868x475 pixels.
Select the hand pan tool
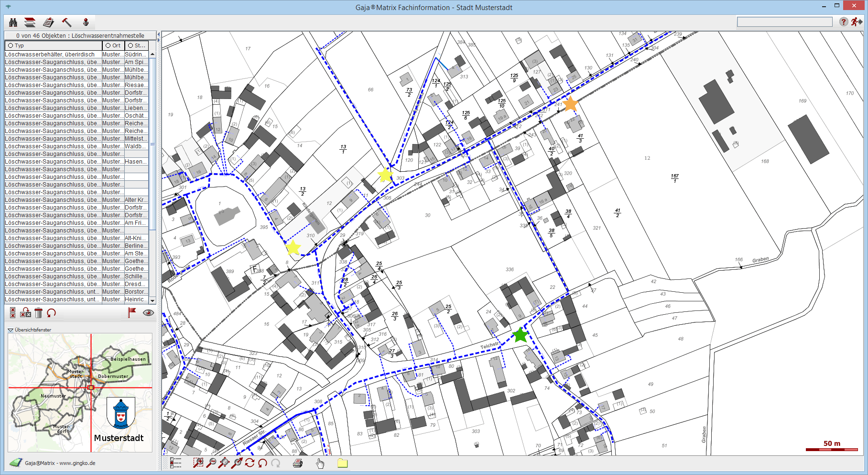[x=320, y=463]
